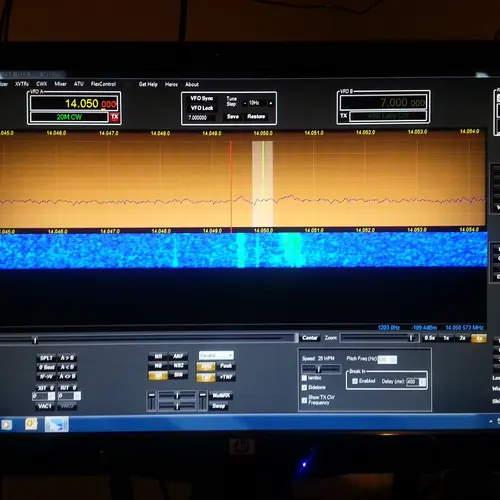The width and height of the screenshot is (500, 500).
Task: Set zoom to 1x
Action: pyautogui.click(x=446, y=338)
